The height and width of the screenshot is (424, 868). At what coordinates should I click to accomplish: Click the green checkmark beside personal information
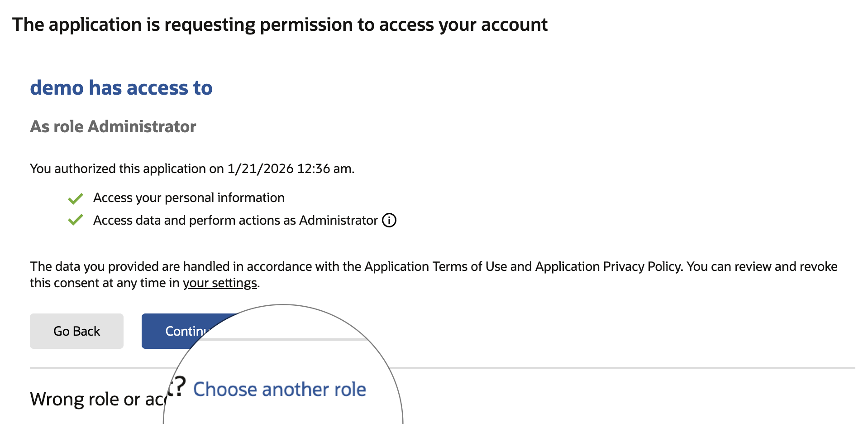[x=76, y=198]
